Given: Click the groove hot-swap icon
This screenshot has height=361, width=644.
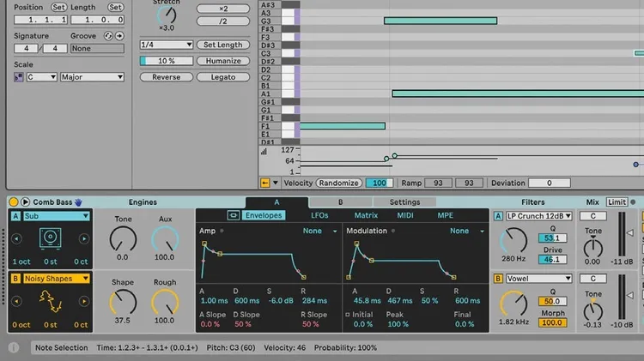Looking at the screenshot, I should click(108, 36).
